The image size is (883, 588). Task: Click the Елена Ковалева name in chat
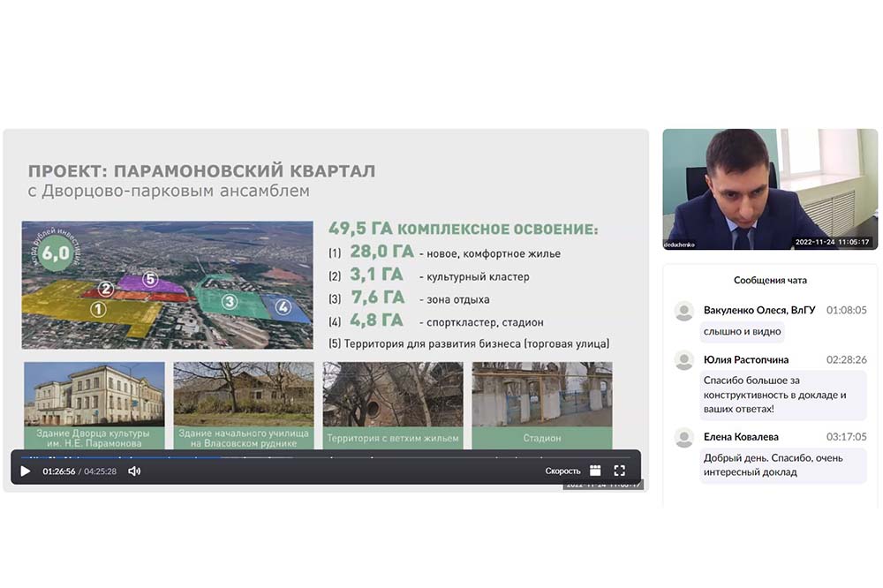pos(741,437)
